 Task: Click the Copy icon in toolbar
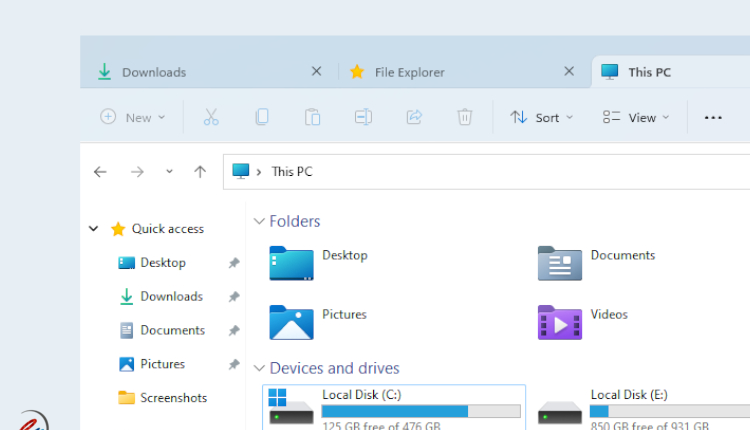pos(262,117)
